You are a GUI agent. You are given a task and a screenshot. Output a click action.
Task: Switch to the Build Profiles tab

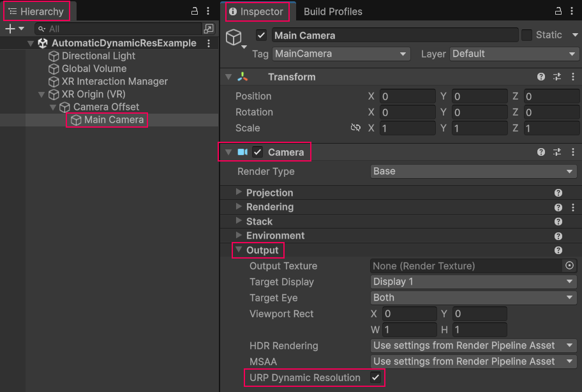332,11
